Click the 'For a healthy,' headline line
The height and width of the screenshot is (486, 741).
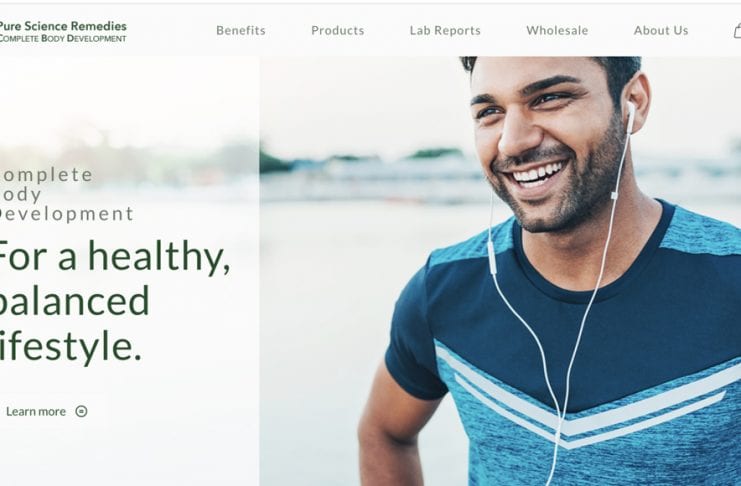pos(114,256)
